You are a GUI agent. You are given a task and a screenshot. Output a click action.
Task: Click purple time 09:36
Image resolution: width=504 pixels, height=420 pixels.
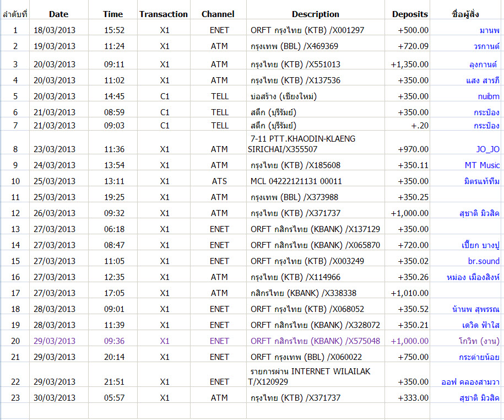point(114,341)
